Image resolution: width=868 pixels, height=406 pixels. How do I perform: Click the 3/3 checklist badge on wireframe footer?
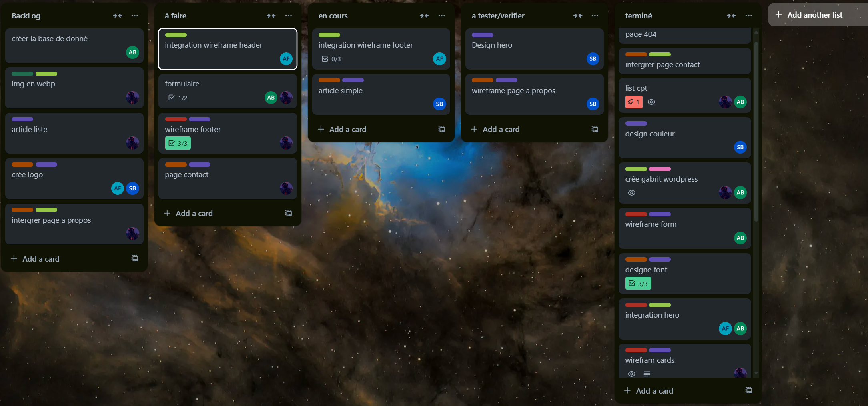178,143
